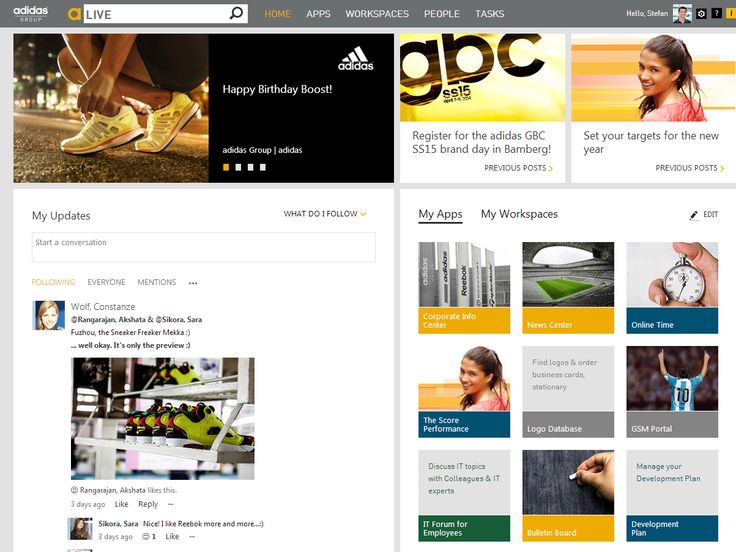Click the smiley like count on Sara's comment
Viewport: 736px width, 552px height.
149,536
